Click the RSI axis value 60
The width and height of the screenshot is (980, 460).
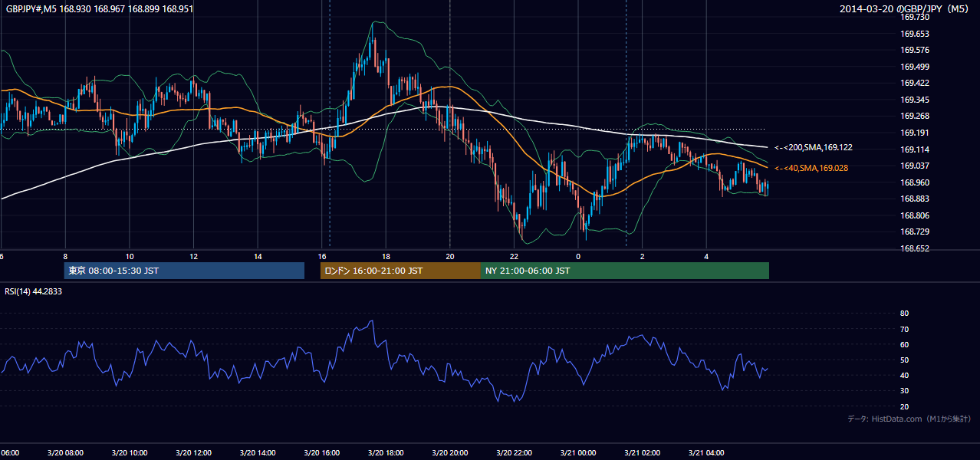(904, 344)
